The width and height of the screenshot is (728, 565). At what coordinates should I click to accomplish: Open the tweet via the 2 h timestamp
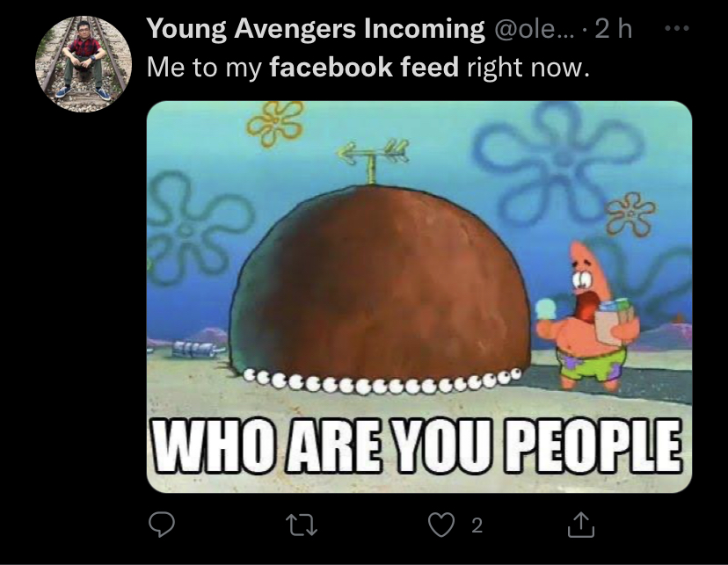[x=614, y=29]
